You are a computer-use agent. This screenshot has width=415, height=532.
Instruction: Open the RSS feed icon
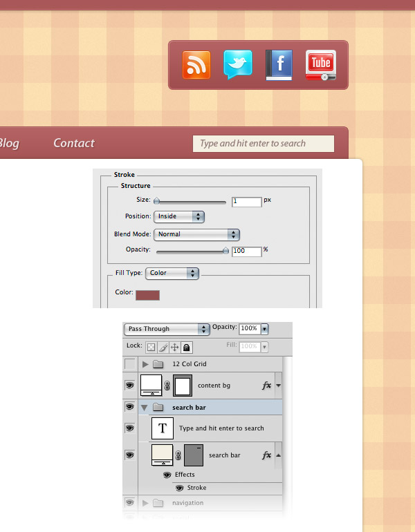click(x=196, y=65)
